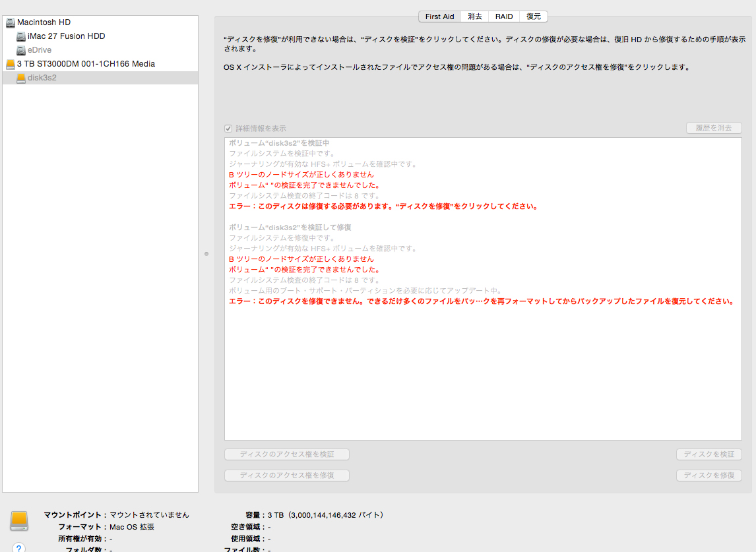Click the orange disk3s2 volume icon
The image size is (756, 552).
20,78
